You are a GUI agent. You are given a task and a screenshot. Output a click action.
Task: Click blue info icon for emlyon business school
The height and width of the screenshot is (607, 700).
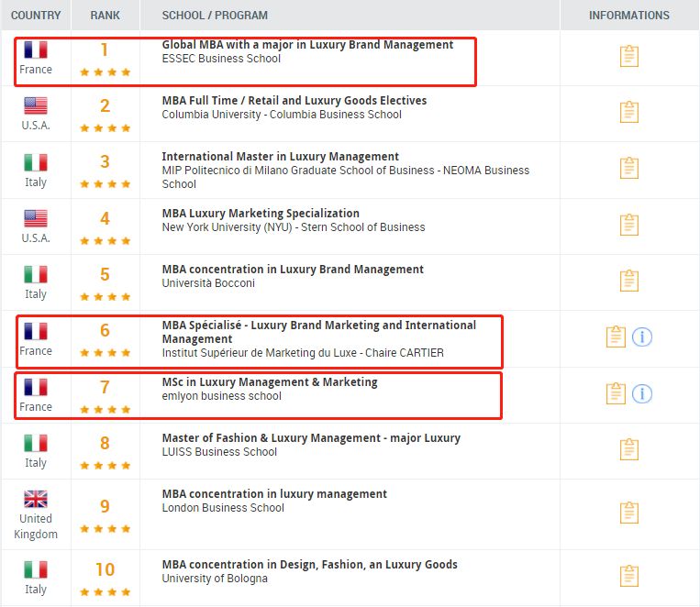642,393
